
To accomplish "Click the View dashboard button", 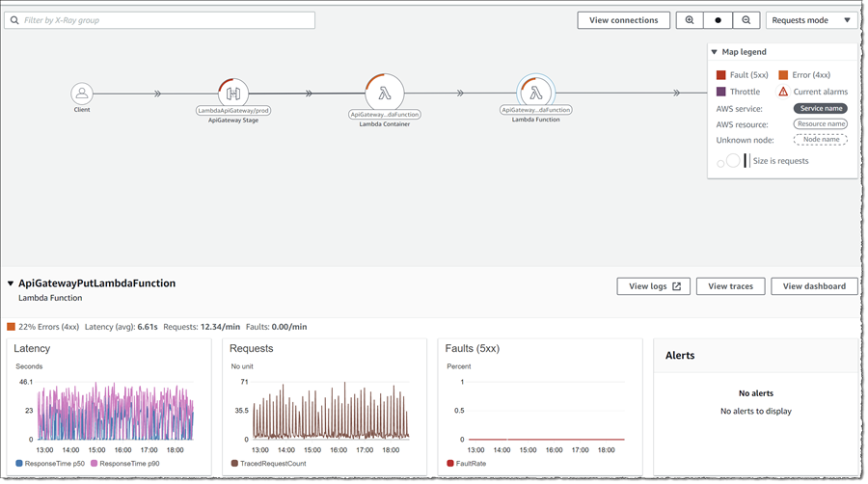I will point(814,286).
